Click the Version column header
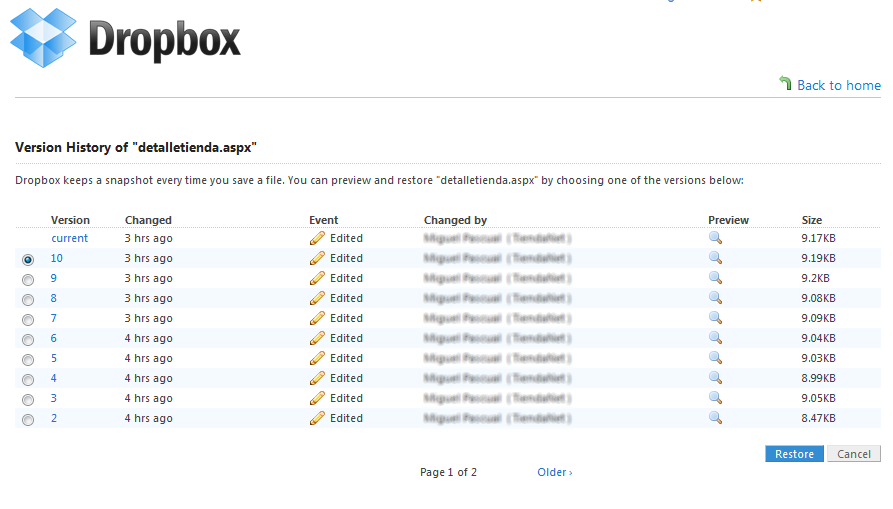The image size is (893, 509). click(x=70, y=220)
